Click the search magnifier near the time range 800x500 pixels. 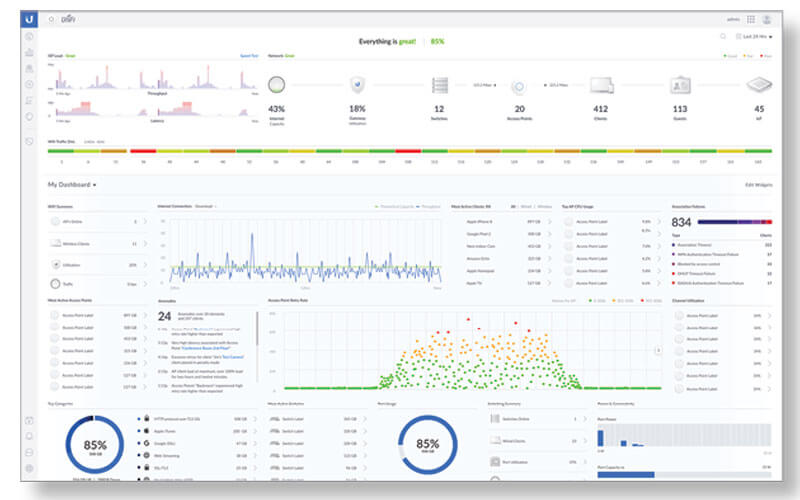point(723,37)
